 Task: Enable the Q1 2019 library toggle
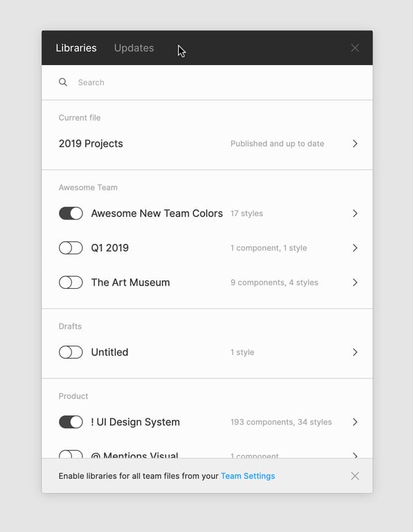tap(71, 248)
